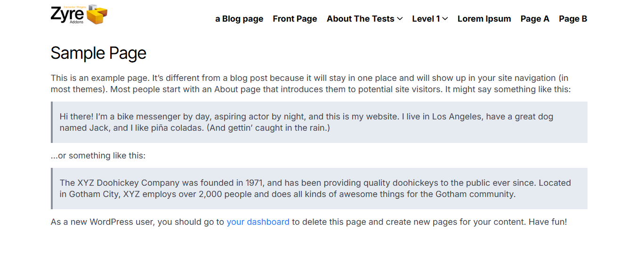Open the Lorem Ipsum page link

(x=484, y=19)
